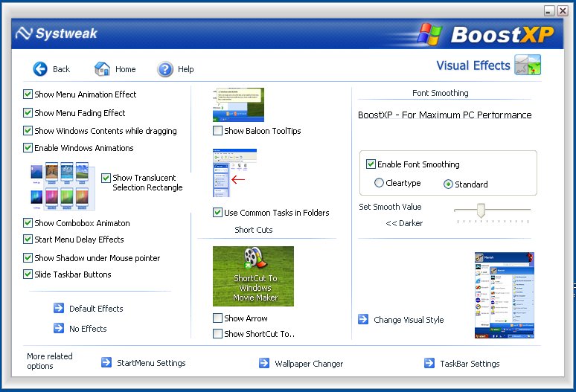
Task: Click the arrow icon beside Default Effects
Action: (59, 308)
